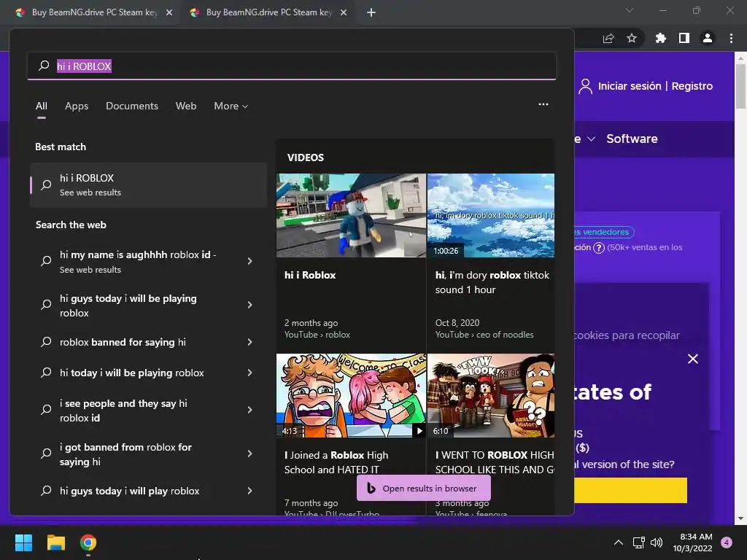This screenshot has width=747, height=560.
Task: Click 'hi, i'm dory roblox tiktok sound' title
Action: coord(492,282)
